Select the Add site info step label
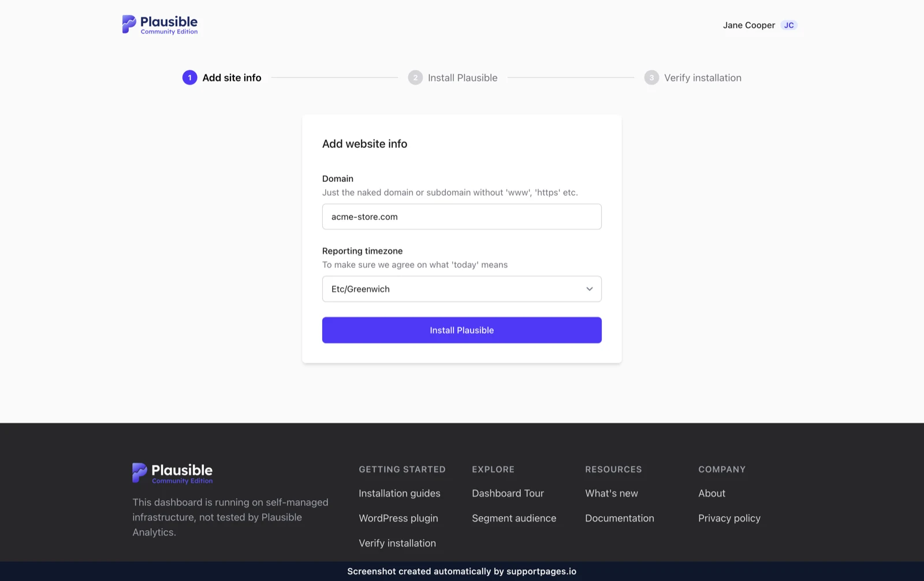This screenshot has width=924, height=581. pyautogui.click(x=232, y=77)
